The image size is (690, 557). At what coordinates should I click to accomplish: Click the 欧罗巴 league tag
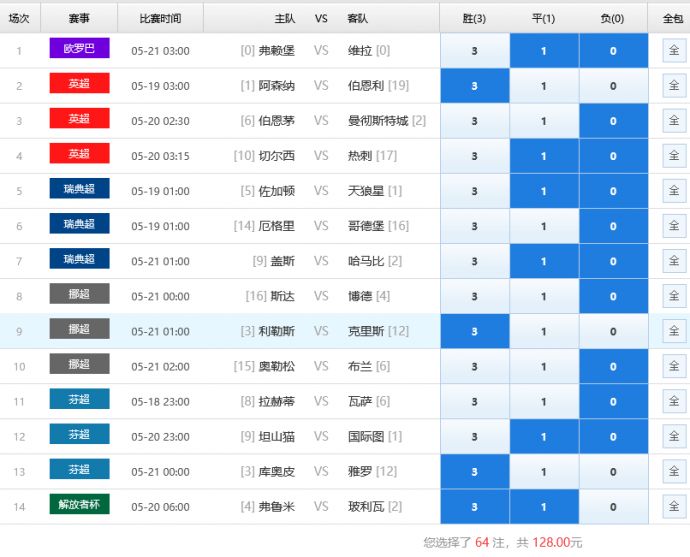[79, 48]
